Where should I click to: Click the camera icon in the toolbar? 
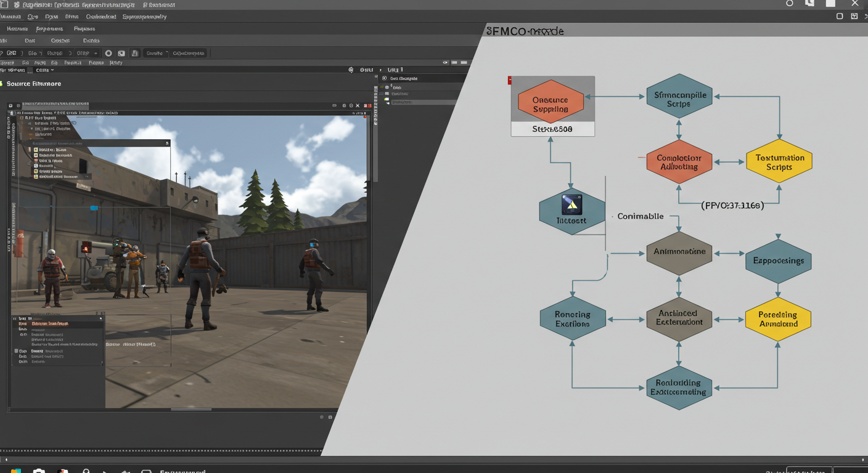coord(121,54)
